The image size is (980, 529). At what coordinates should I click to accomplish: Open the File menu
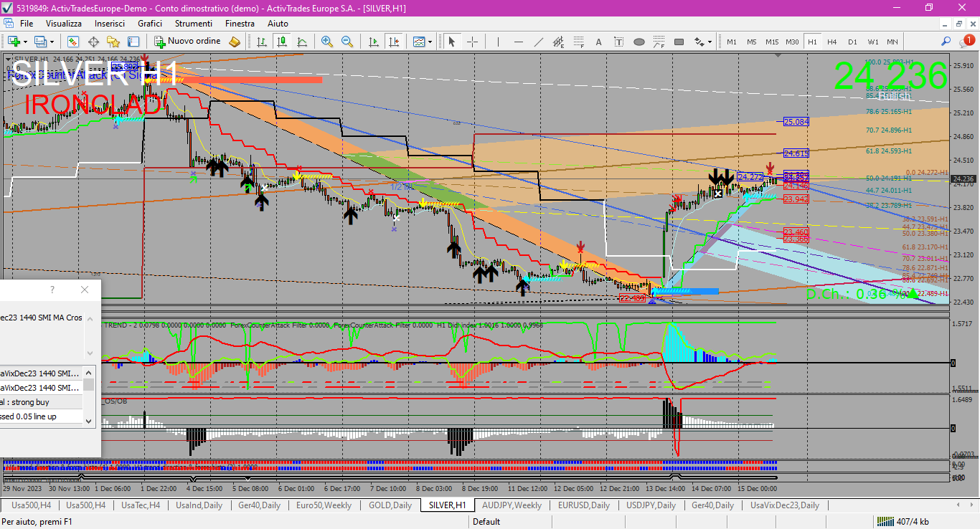[x=27, y=24]
